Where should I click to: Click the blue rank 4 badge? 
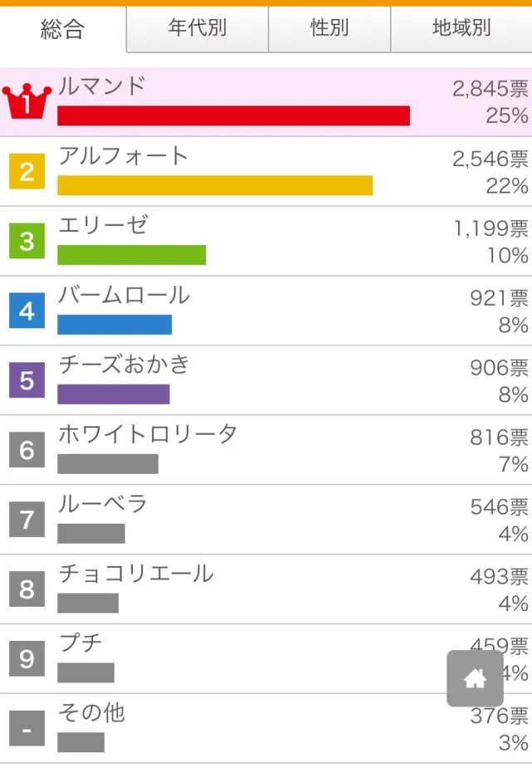27,311
